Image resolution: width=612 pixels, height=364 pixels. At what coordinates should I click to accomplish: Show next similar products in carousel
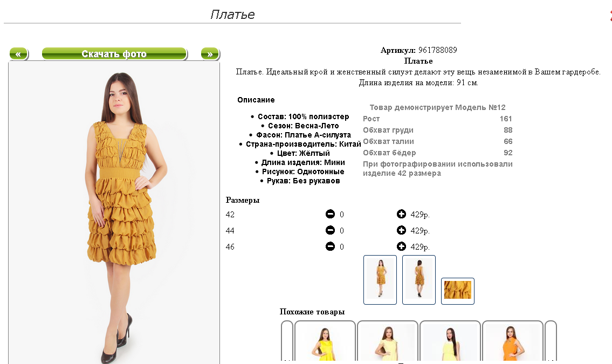point(551,341)
